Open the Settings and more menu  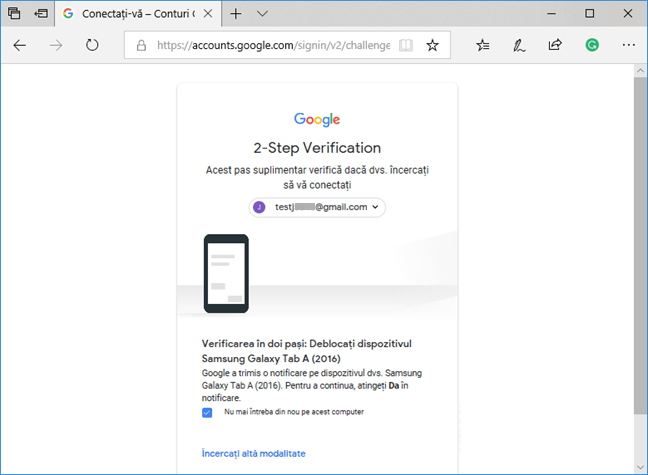tap(629, 45)
